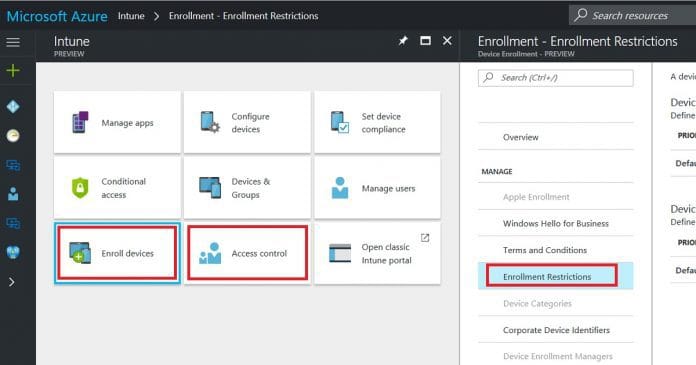Click the Manage apps phone icon
696x365 pixels.
point(80,122)
